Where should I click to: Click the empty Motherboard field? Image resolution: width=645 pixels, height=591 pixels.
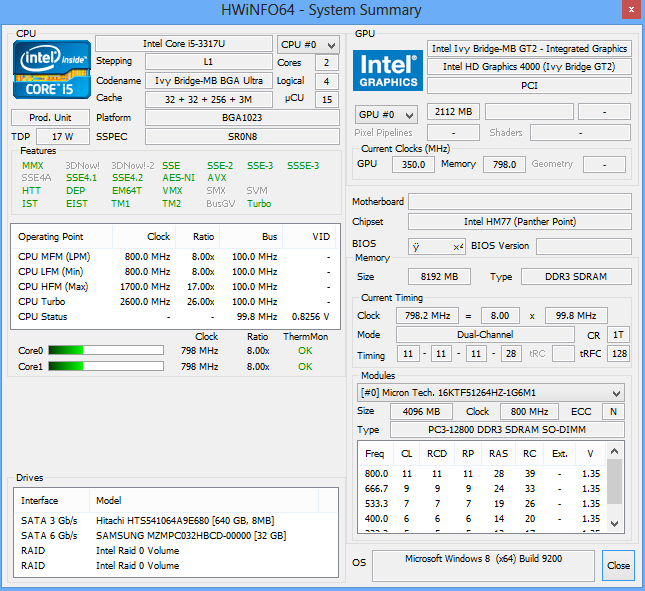click(x=520, y=202)
